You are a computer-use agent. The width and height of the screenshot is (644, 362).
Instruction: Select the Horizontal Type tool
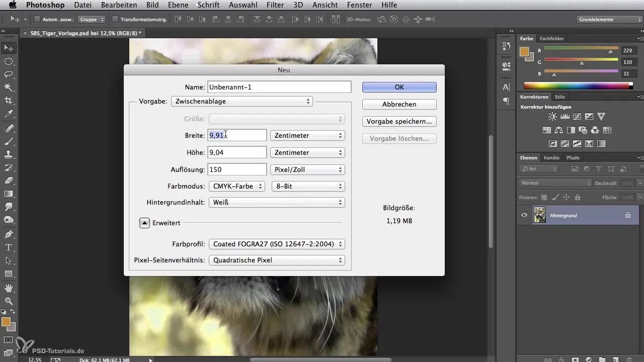9,247
